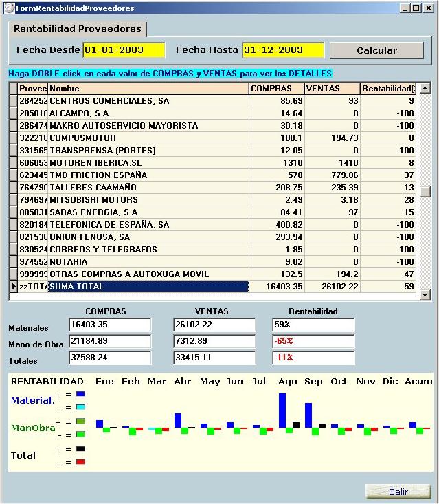Select TALLERES CAAMAÑO name cell
Screen dimensions: 439x504
(148, 188)
